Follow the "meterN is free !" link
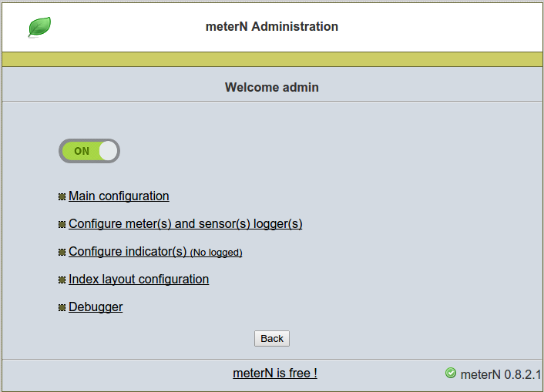Screen dimensions: 544x392 [275, 374]
